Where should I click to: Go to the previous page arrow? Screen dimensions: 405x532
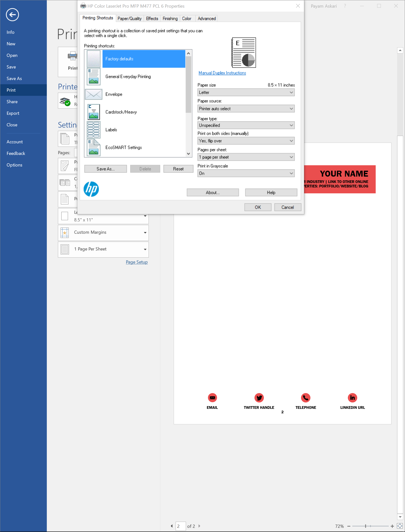(172, 526)
